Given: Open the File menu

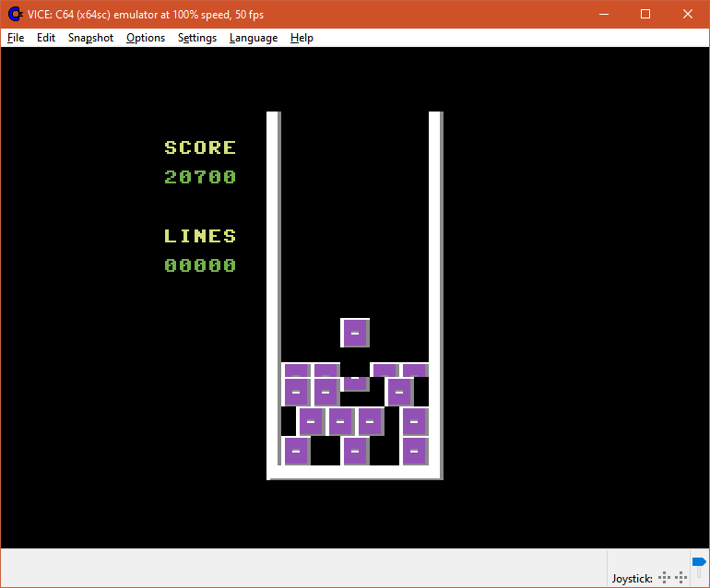Looking at the screenshot, I should coord(16,38).
